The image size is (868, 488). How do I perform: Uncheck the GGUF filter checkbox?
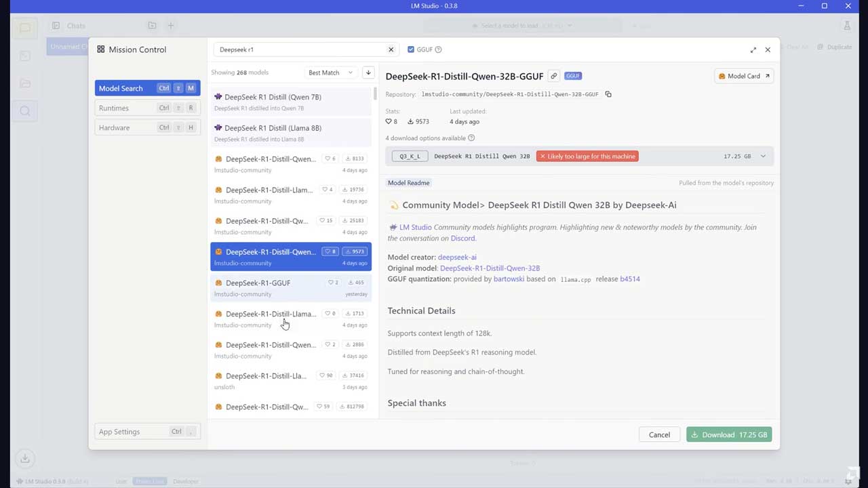click(x=411, y=49)
